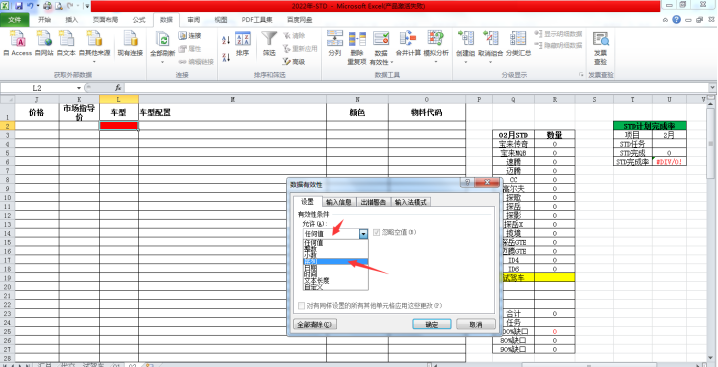
Task: Click the 合并计算 consolidate icon
Action: [408, 39]
